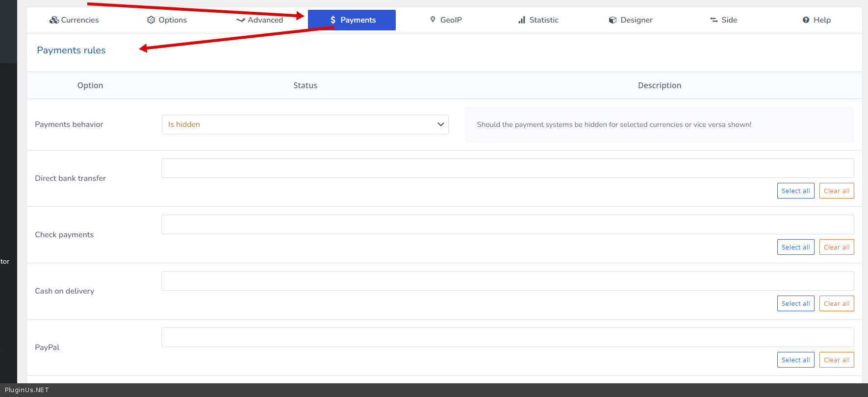The height and width of the screenshot is (397, 868).
Task: Click the Designer cube icon
Action: tap(613, 20)
